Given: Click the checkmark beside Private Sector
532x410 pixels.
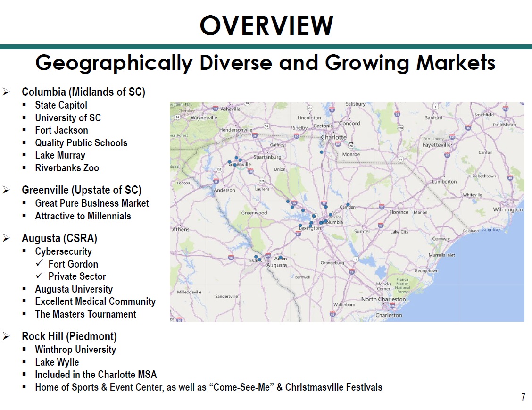Looking at the screenshot, I should click(x=40, y=276).
